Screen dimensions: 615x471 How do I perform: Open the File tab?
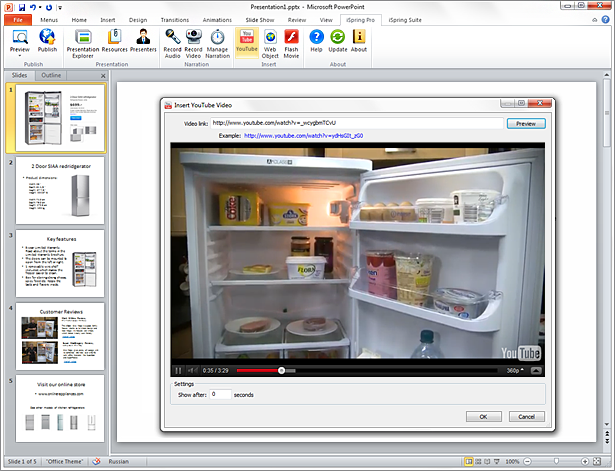point(18,20)
